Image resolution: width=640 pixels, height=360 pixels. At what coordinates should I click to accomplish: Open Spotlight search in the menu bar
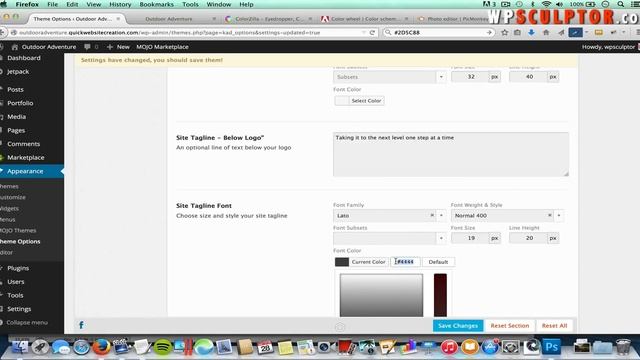[620, 4]
